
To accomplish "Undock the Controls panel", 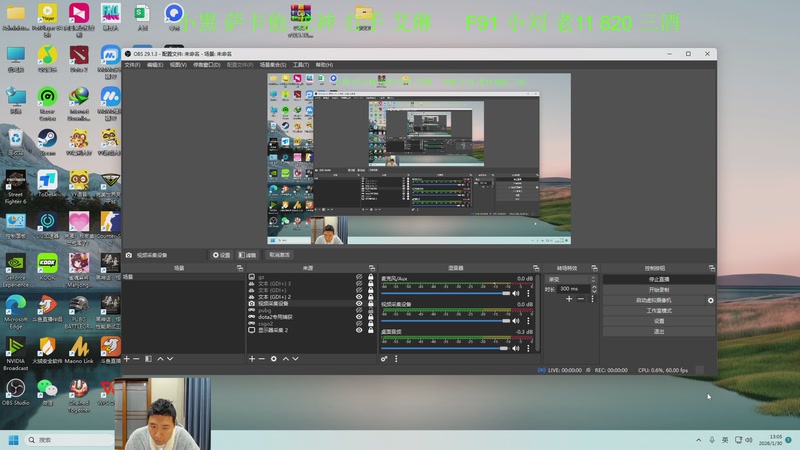I will [x=712, y=268].
